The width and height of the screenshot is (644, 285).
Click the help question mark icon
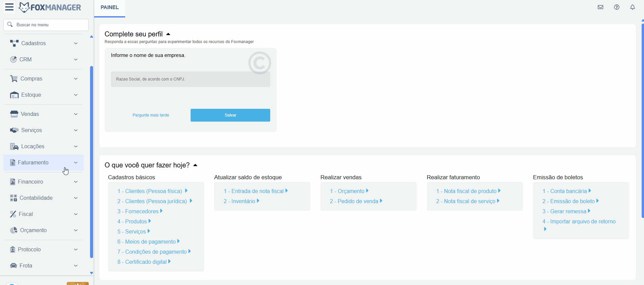click(617, 7)
